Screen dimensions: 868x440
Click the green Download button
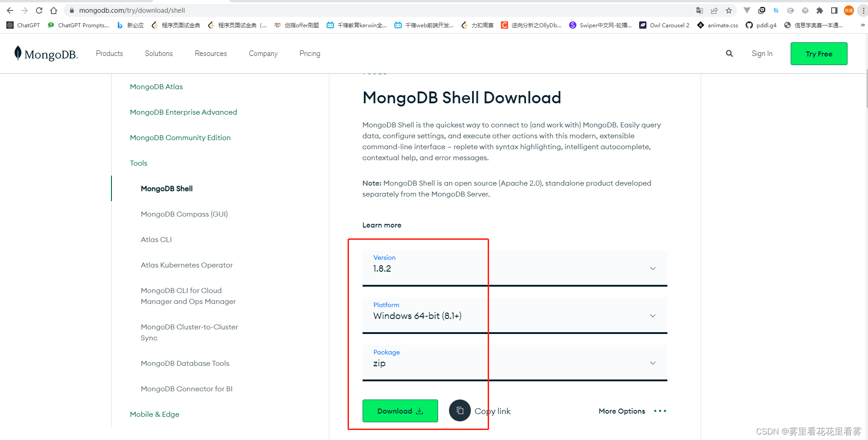click(399, 410)
